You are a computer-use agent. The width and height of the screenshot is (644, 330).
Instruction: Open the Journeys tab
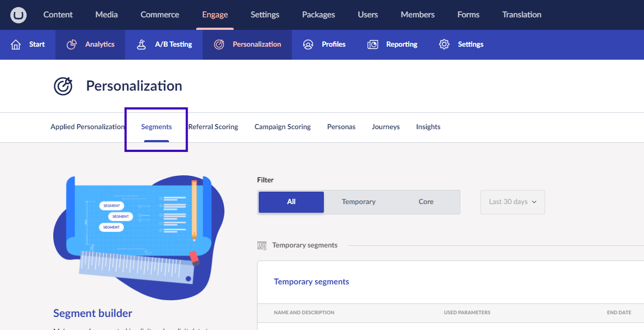click(x=386, y=127)
